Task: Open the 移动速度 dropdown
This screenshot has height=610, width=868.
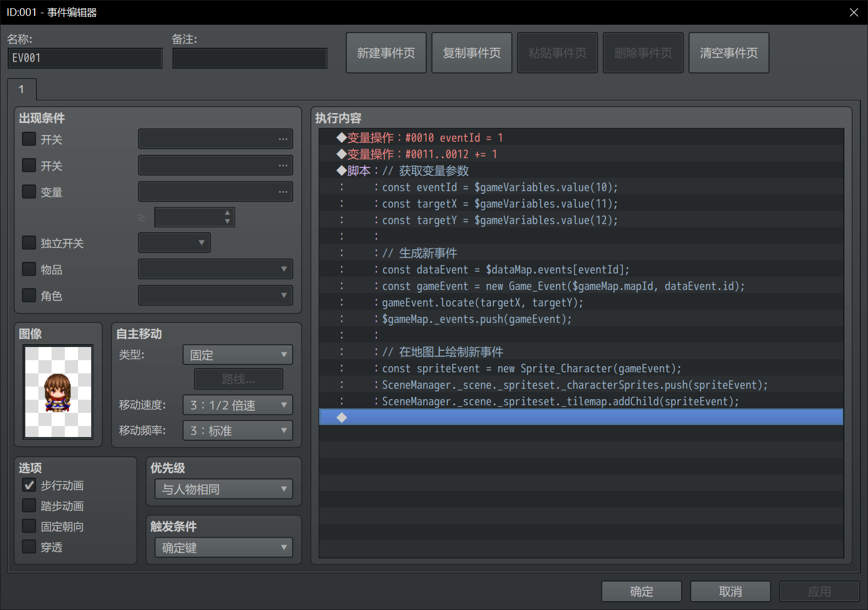Action: tap(238, 405)
